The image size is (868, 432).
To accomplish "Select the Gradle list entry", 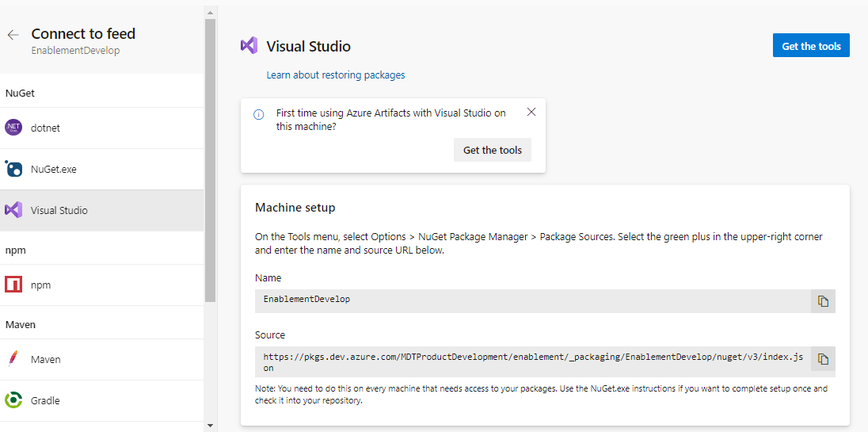I will (45, 400).
